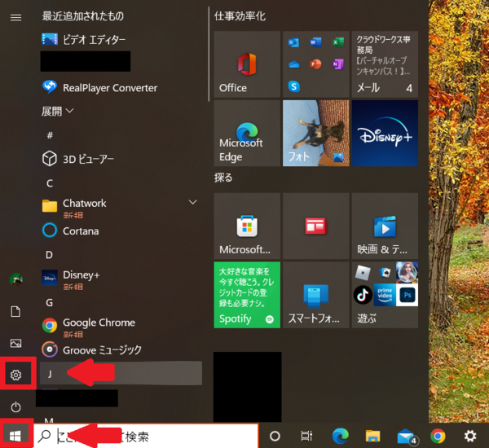Open the green Spotify tile
Screen dimensions: 489x448
click(247, 295)
